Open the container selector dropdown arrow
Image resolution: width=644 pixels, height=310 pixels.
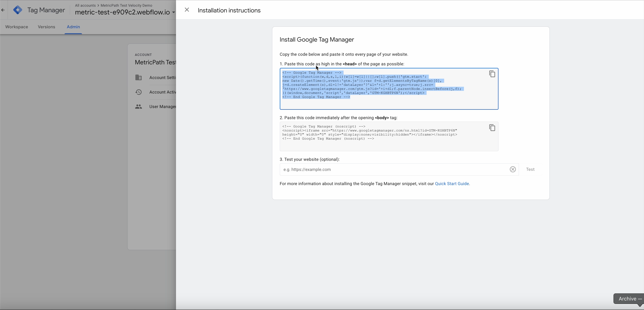tap(173, 12)
